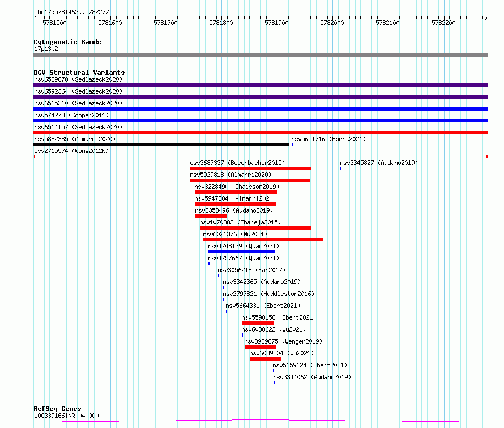Click ruler position 5782000

coord(332,23)
